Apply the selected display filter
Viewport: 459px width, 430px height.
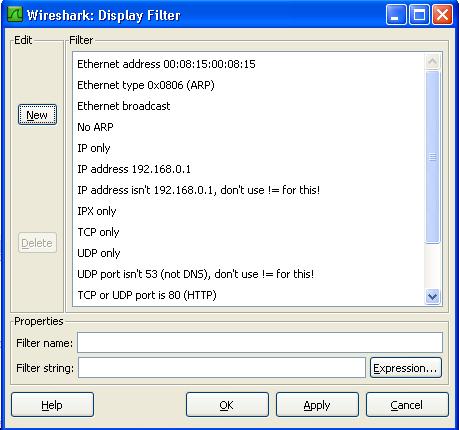[x=317, y=405]
